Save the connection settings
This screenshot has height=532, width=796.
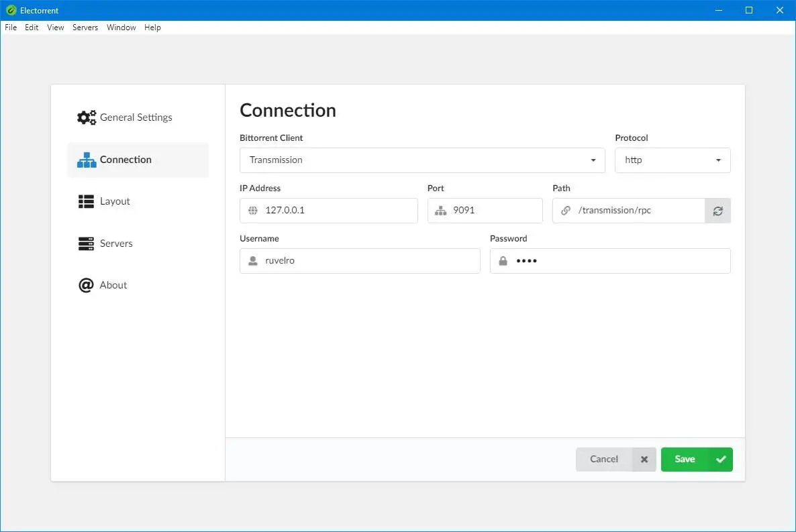click(697, 460)
